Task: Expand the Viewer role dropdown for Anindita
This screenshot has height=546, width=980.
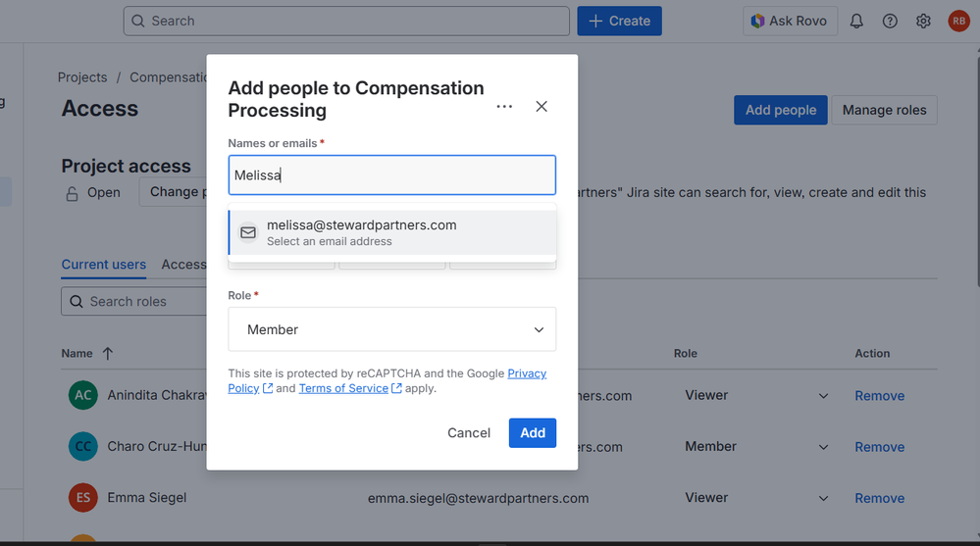Action: pos(823,396)
